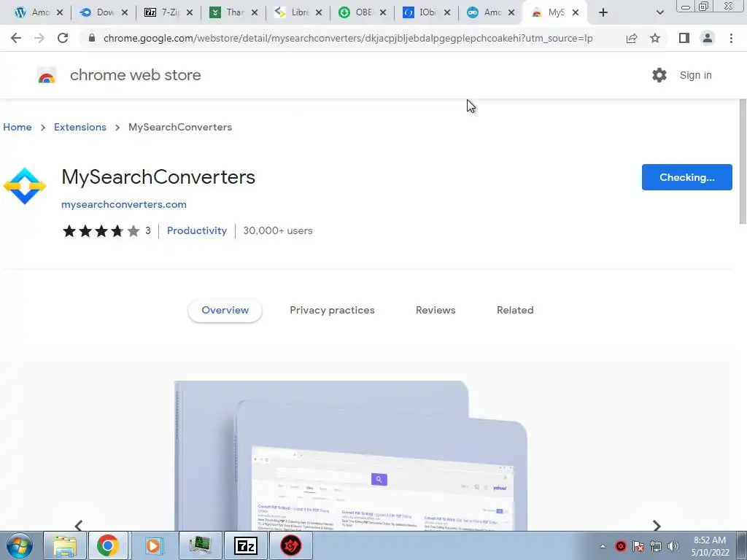
Task: Open Chrome three-dot menu
Action: (x=731, y=38)
